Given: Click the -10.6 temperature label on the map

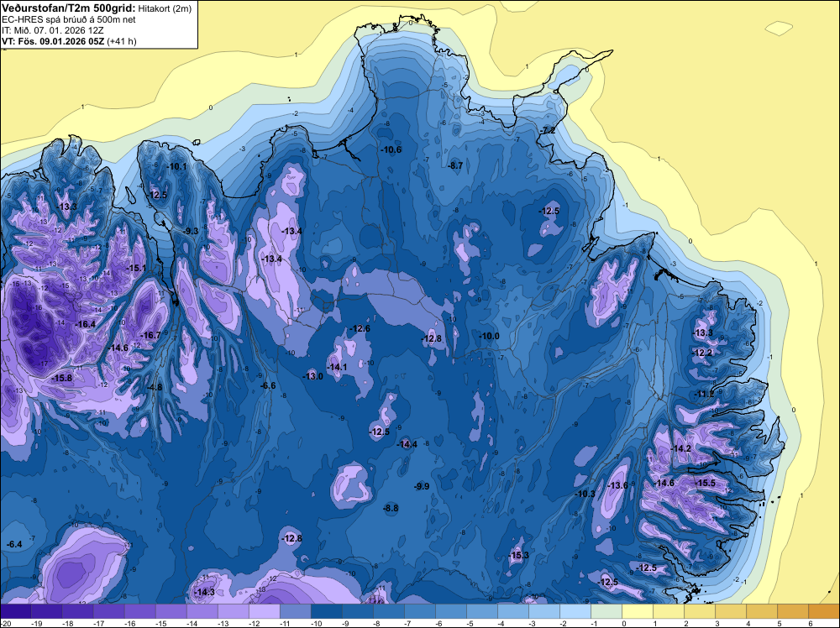Looking at the screenshot, I should [x=391, y=150].
